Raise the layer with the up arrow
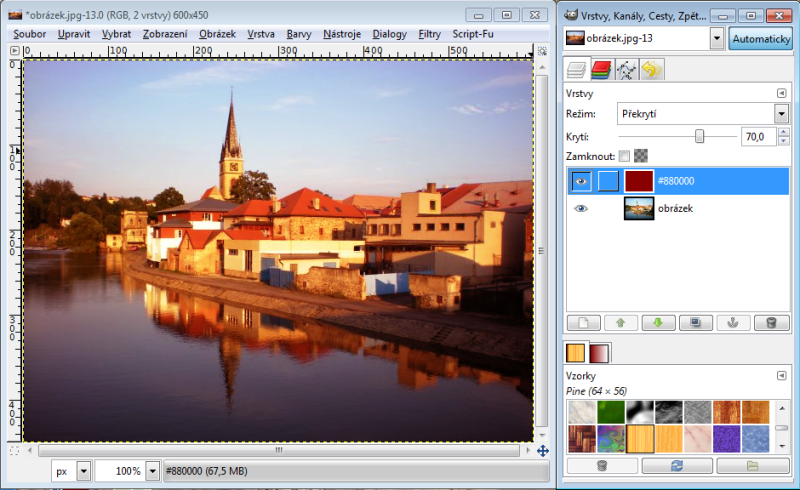The height and width of the screenshot is (490, 800). click(620, 322)
